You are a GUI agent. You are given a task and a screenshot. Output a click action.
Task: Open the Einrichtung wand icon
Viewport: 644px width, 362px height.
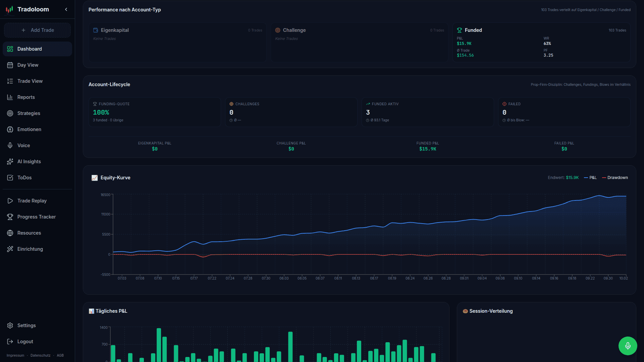click(x=10, y=249)
